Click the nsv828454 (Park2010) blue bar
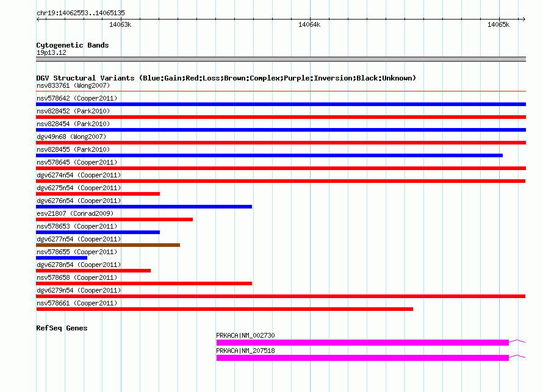 (x=281, y=130)
